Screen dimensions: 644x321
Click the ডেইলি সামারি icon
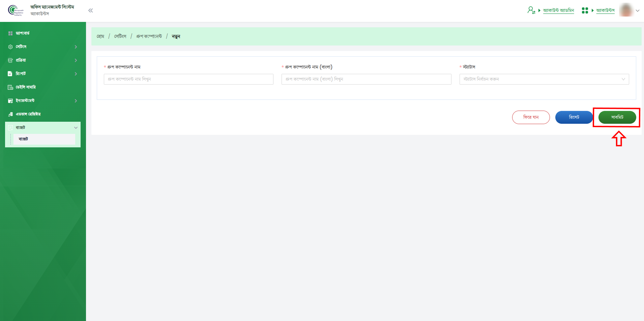(10, 87)
